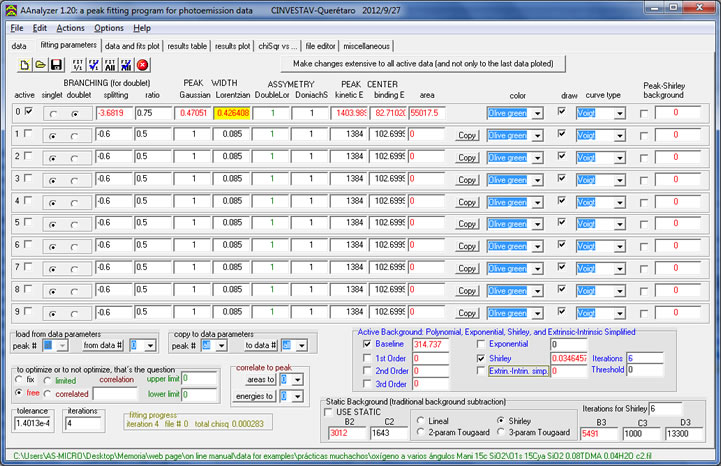Enable the Shirley active background checkbox
Image resolution: width=721 pixels, height=466 pixels.
coord(482,357)
